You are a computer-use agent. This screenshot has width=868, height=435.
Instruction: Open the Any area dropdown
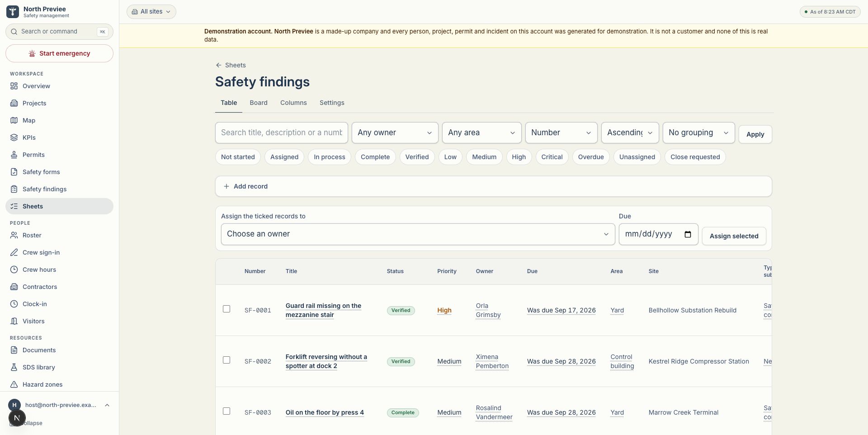(x=482, y=133)
